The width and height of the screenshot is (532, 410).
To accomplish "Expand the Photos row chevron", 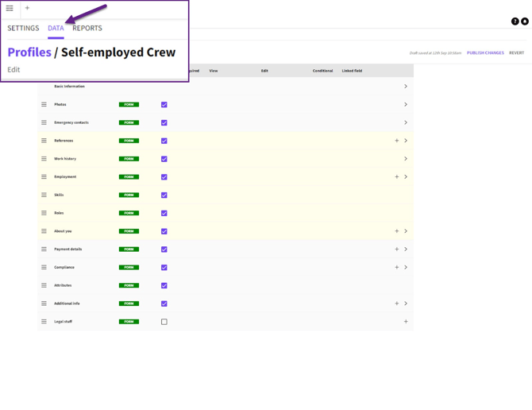I will pos(406,105).
